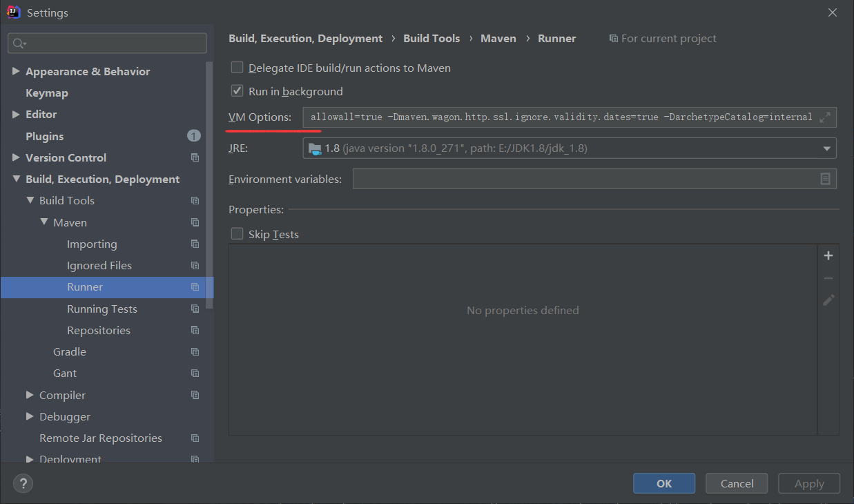This screenshot has height=504, width=854.
Task: Click project-level icon beside Build Tools
Action: click(x=195, y=201)
